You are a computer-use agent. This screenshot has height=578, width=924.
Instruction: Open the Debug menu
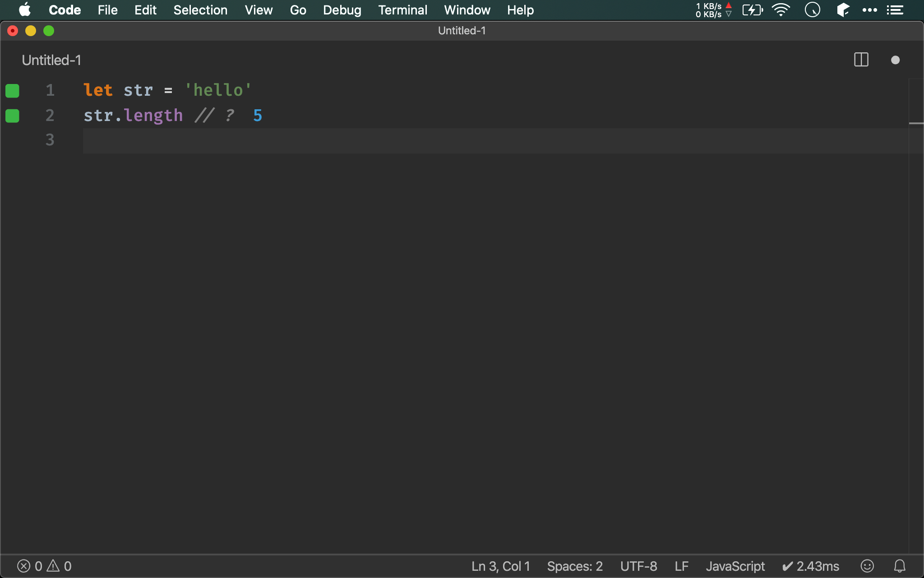click(x=342, y=10)
